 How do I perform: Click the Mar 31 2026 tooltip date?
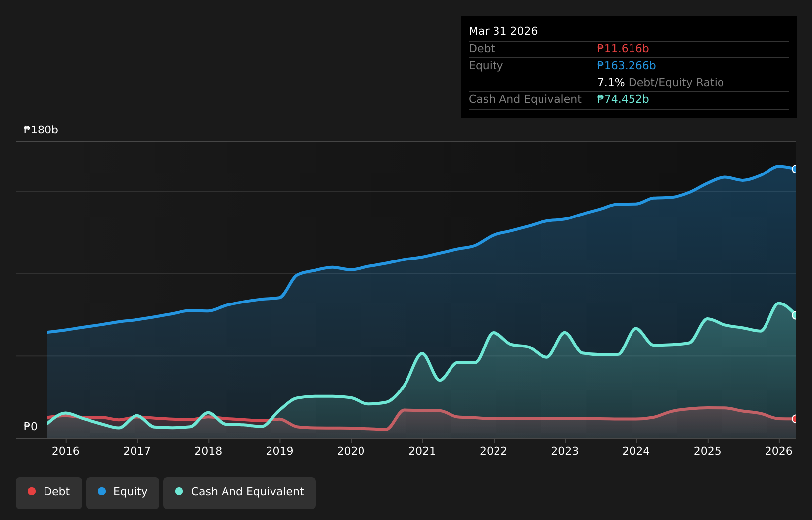pyautogui.click(x=503, y=31)
